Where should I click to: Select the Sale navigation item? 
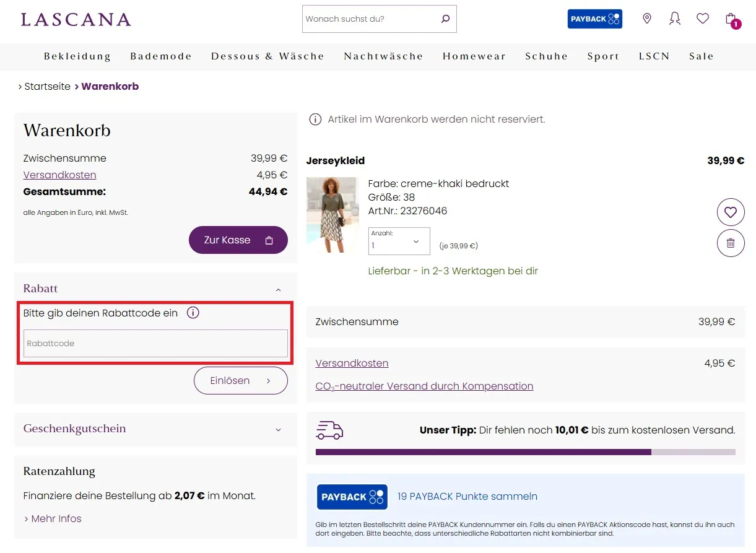(x=701, y=56)
